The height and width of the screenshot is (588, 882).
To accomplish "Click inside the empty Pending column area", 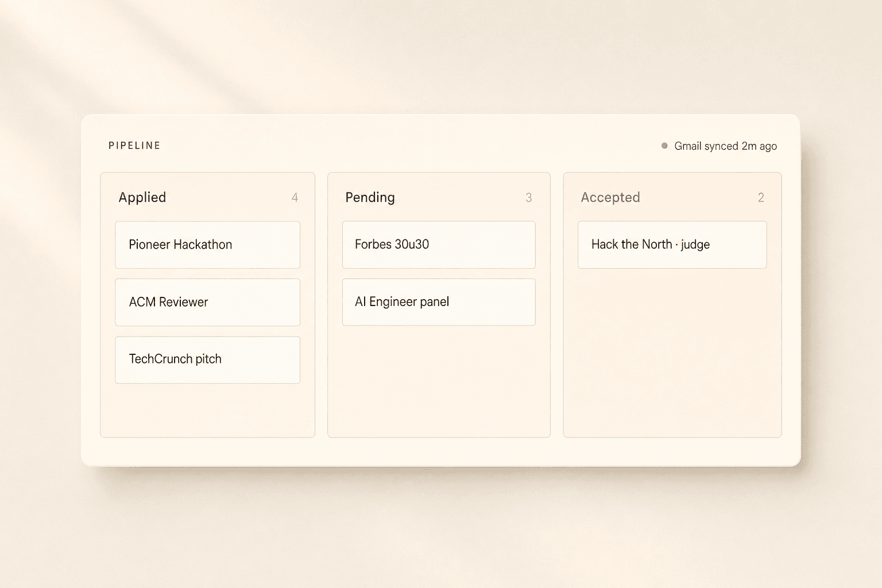I will 438,379.
